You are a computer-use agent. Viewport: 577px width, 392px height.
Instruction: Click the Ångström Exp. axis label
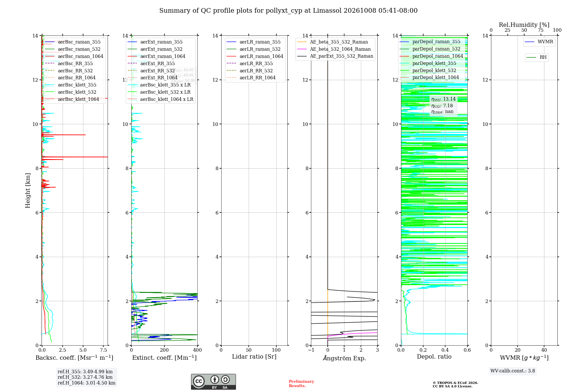(344, 358)
